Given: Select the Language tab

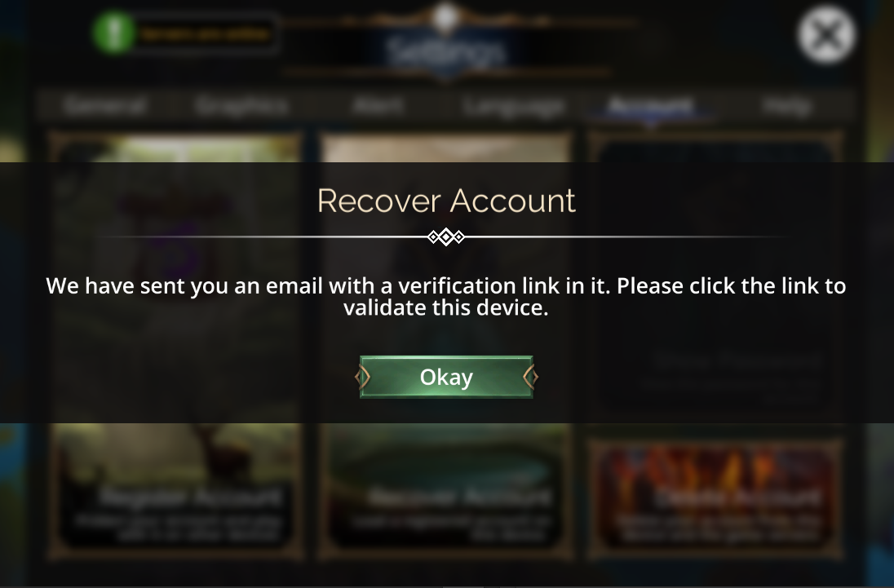Looking at the screenshot, I should 514,106.
